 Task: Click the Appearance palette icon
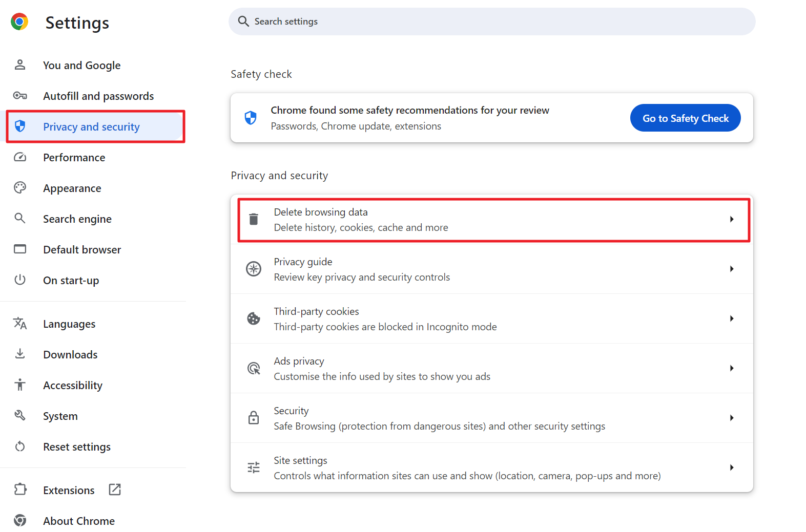20,187
